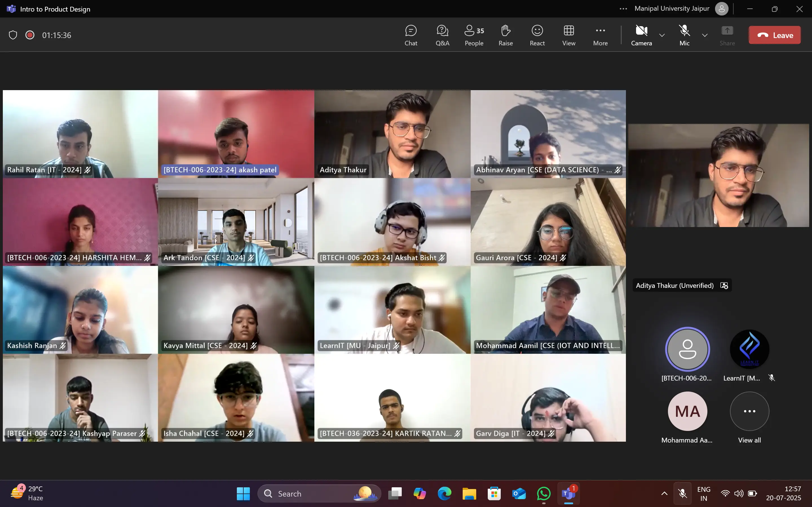Open the View layout options

point(569,35)
